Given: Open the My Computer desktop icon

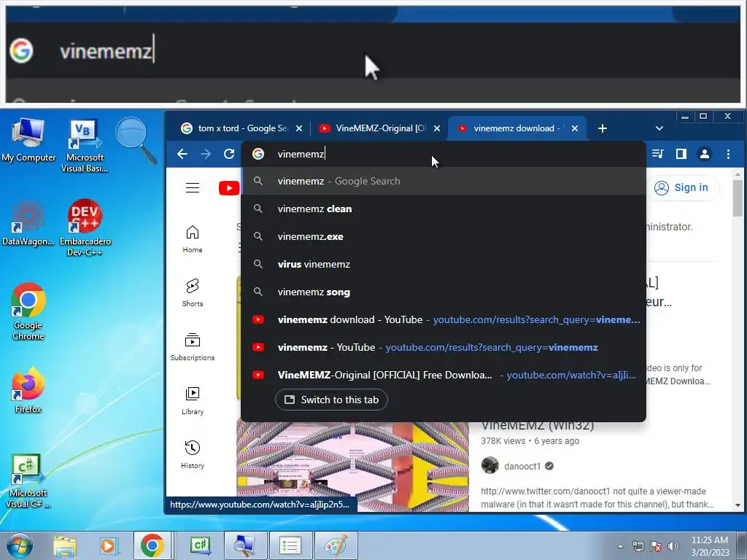Looking at the screenshot, I should (x=28, y=140).
